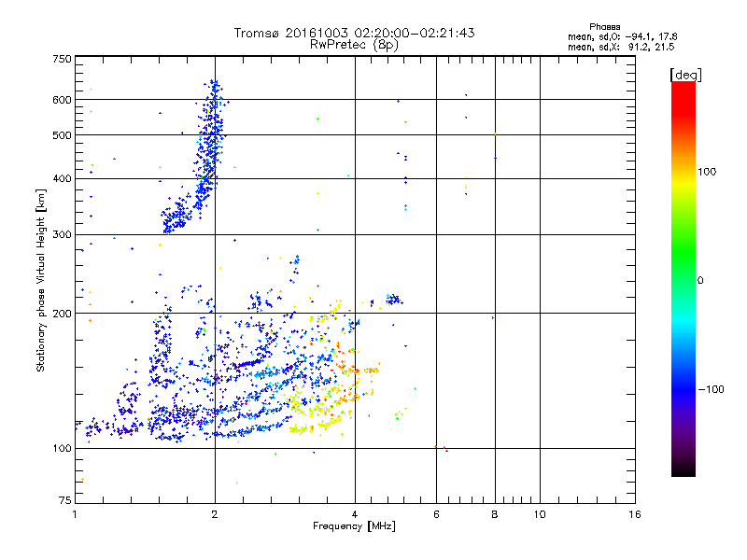Click the y-axis tick label '300'
The height and width of the screenshot is (560, 747).
(x=62, y=234)
